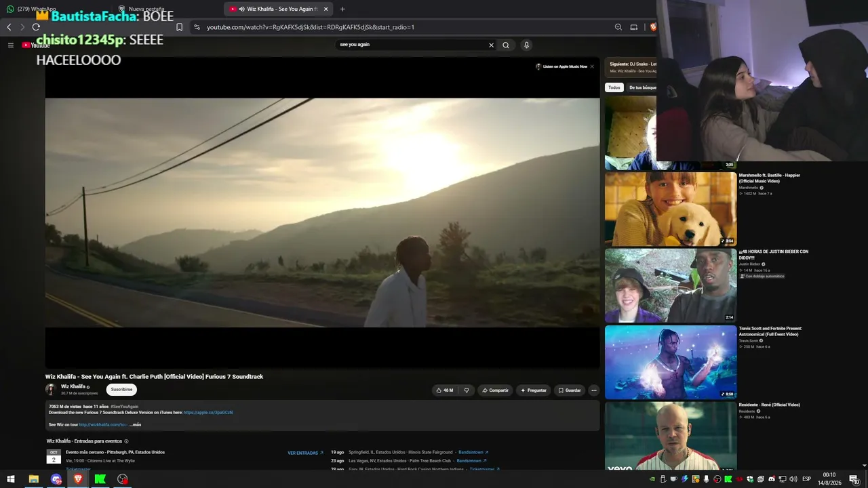The height and width of the screenshot is (488, 868).
Task: Go back using the browser back arrow
Action: click(x=9, y=27)
